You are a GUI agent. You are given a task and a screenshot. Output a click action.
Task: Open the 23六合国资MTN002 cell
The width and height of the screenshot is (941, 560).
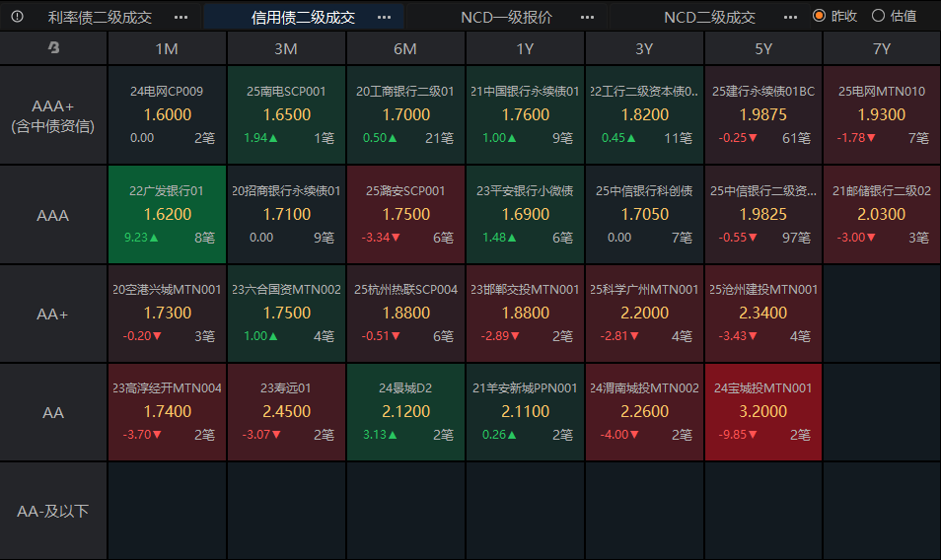(x=286, y=314)
